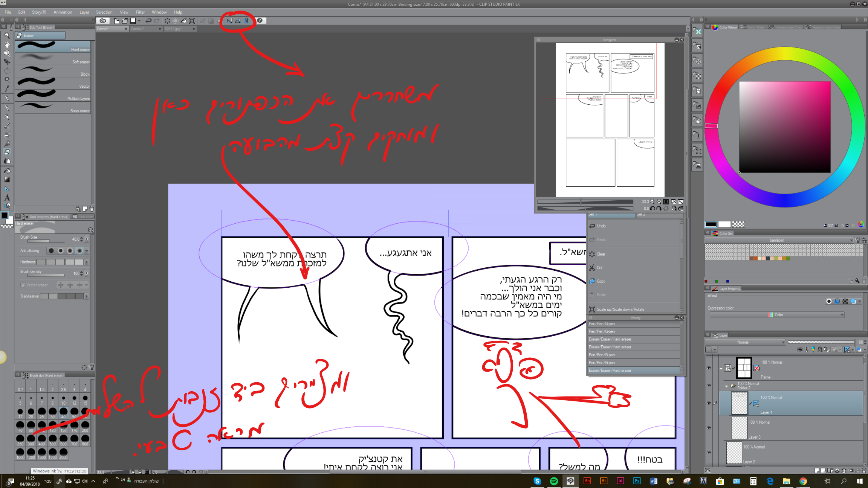The image size is (868, 488).
Task: Click the Spotify taskbar icon
Action: (x=554, y=481)
